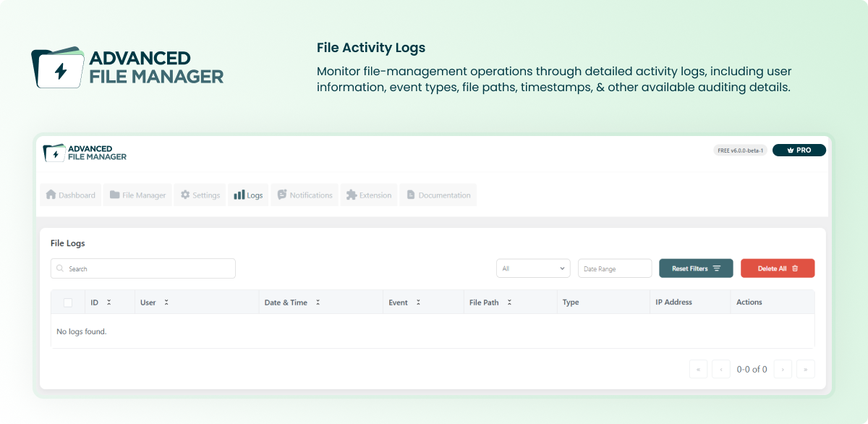Open the File Manager tab
The image size is (868, 424).
pos(137,195)
